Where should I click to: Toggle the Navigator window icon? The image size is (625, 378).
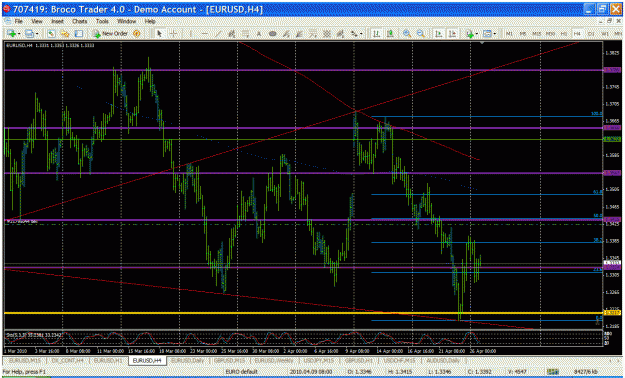pyautogui.click(x=65, y=34)
